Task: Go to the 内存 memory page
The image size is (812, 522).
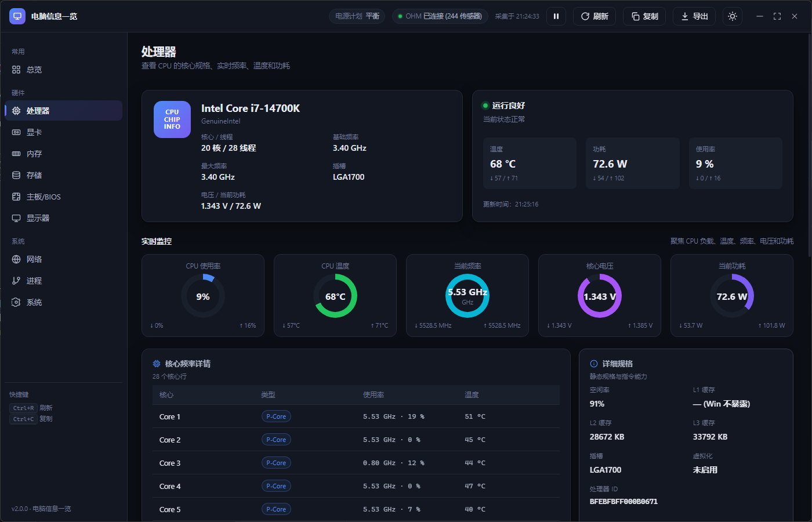Action: [64, 154]
